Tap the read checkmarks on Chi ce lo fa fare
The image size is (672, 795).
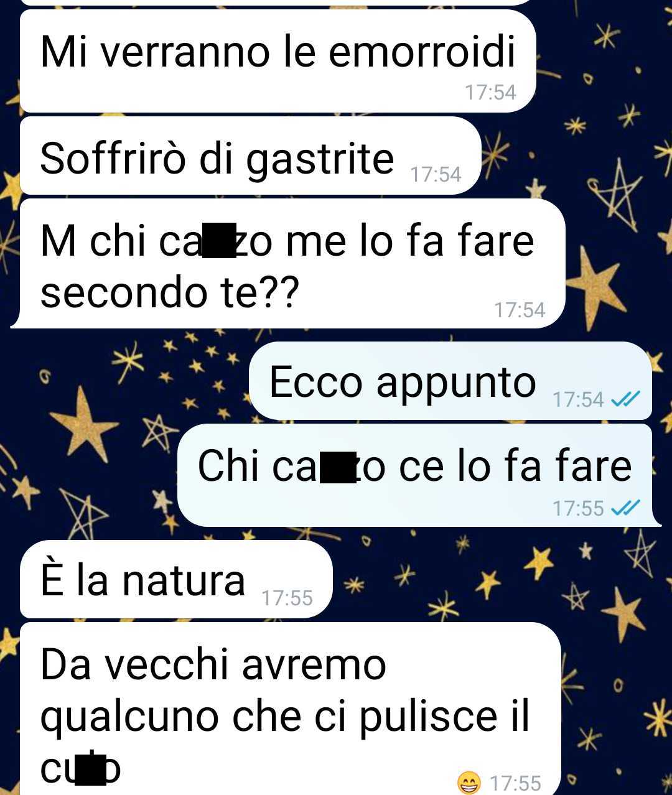pyautogui.click(x=625, y=509)
